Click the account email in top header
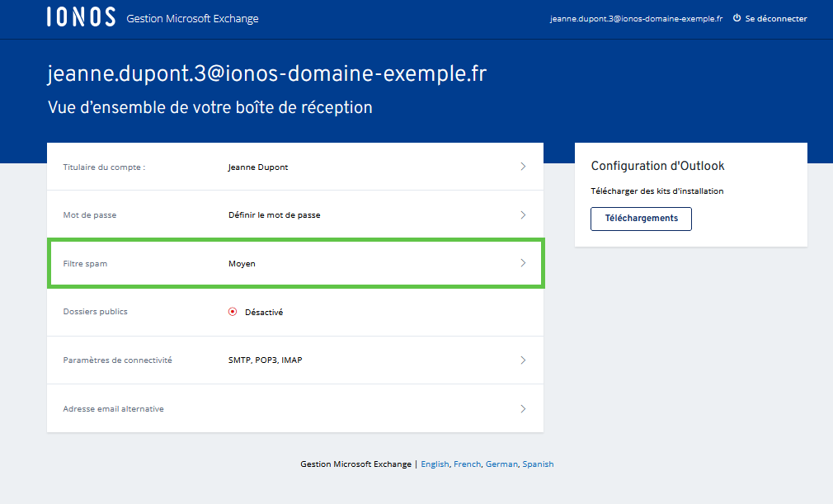Image resolution: width=833 pixels, height=504 pixels. coord(636,18)
